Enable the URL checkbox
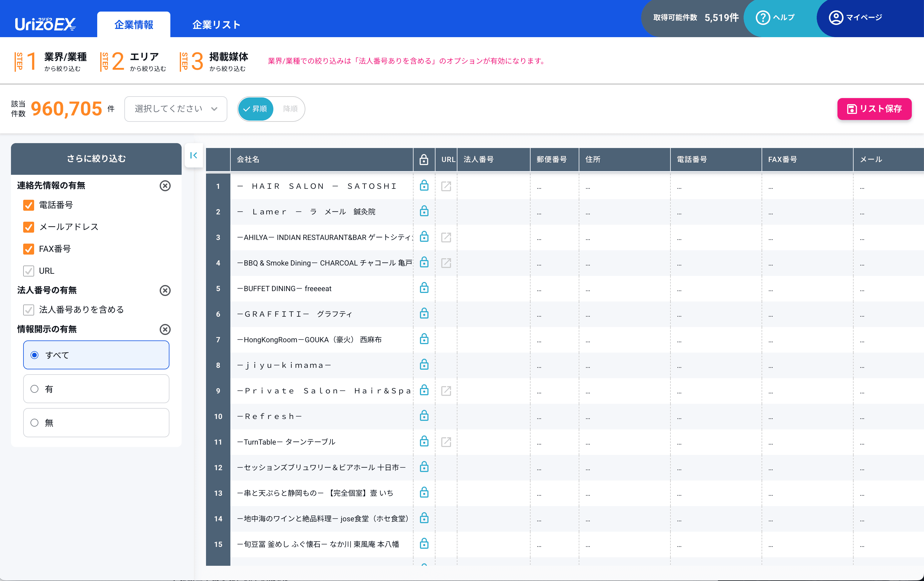Image resolution: width=924 pixels, height=581 pixels. point(28,271)
